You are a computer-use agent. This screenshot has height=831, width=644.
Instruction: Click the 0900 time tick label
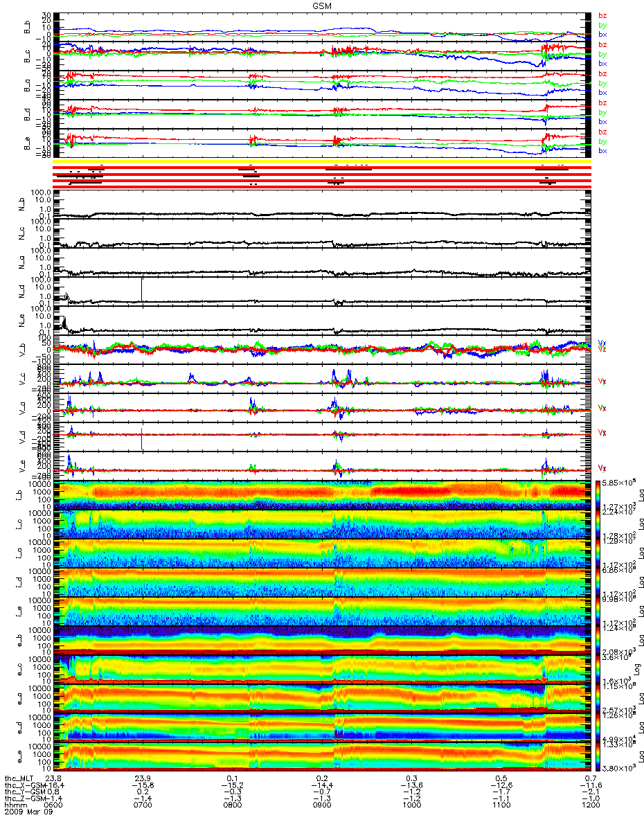[x=322, y=806]
